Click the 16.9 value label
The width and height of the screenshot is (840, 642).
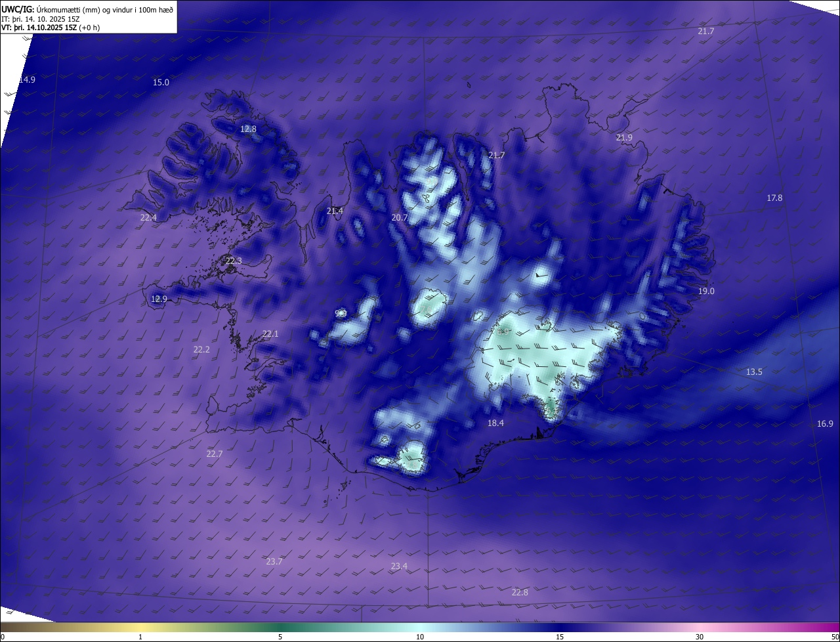click(825, 423)
